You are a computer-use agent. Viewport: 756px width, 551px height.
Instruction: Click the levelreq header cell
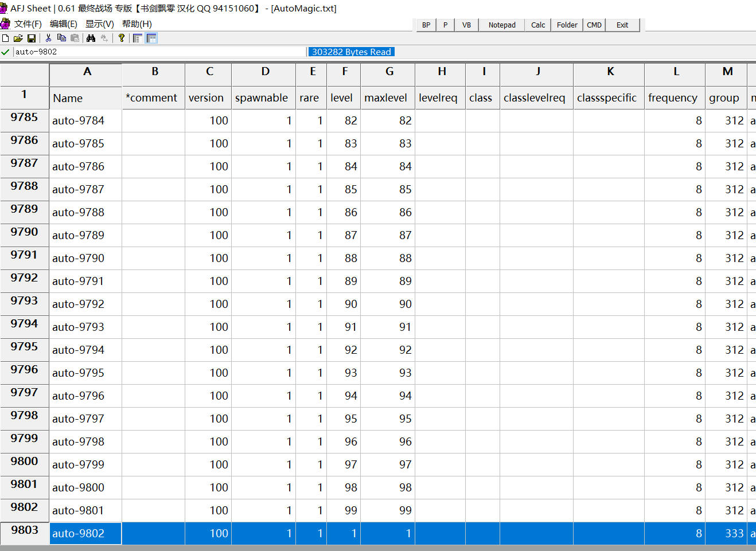(x=440, y=98)
